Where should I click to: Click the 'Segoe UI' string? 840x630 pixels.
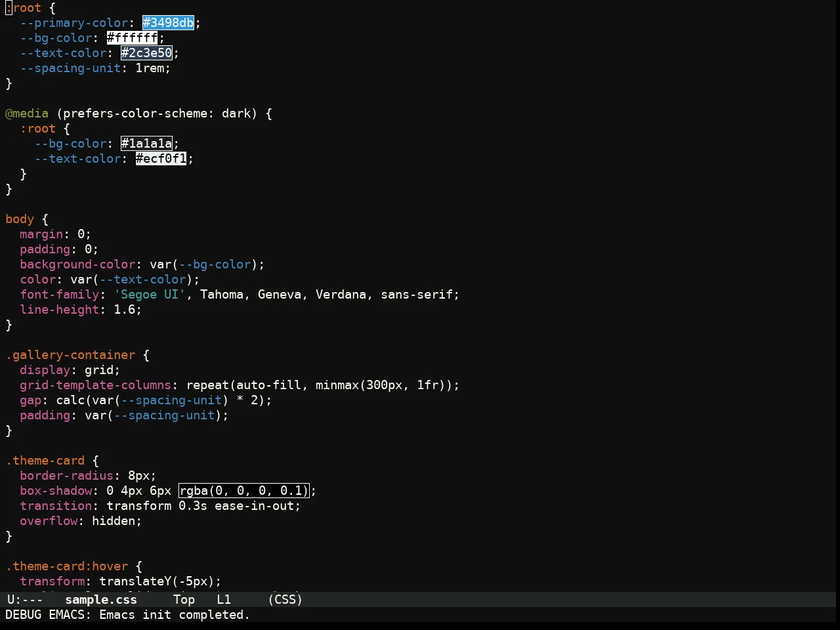pyautogui.click(x=150, y=295)
